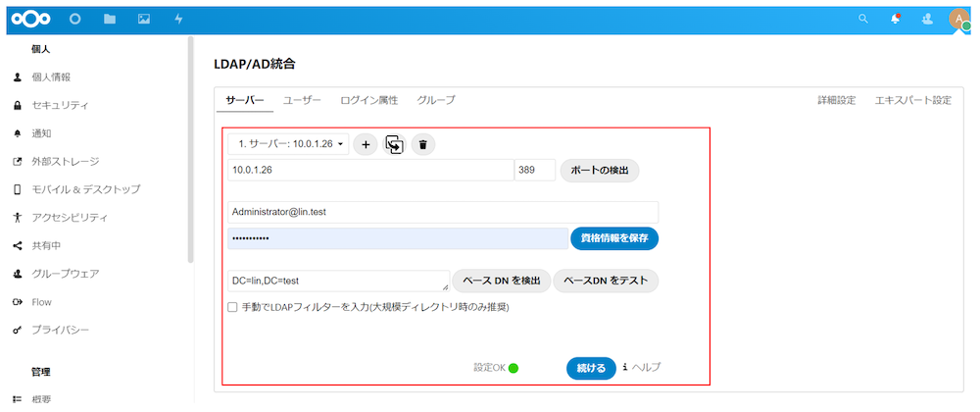The image size is (980, 412).
Task: Click the プライバシー key icon
Action: click(x=18, y=330)
